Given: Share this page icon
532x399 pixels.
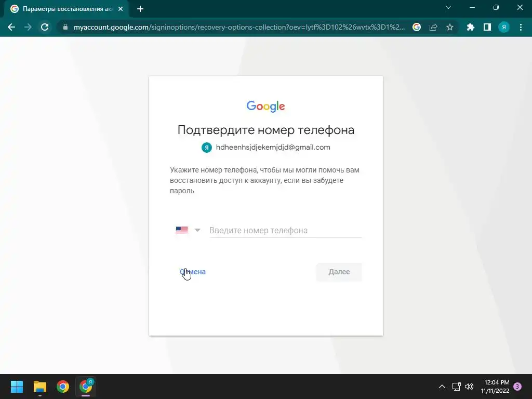Looking at the screenshot, I should 433,27.
